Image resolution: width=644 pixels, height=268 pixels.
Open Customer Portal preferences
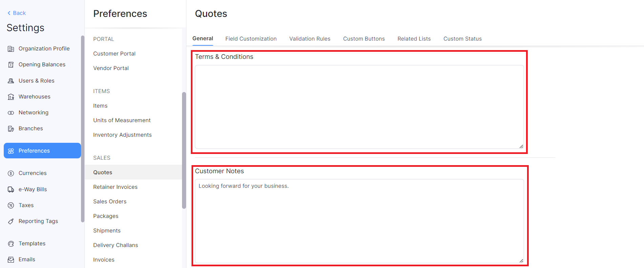114,53
